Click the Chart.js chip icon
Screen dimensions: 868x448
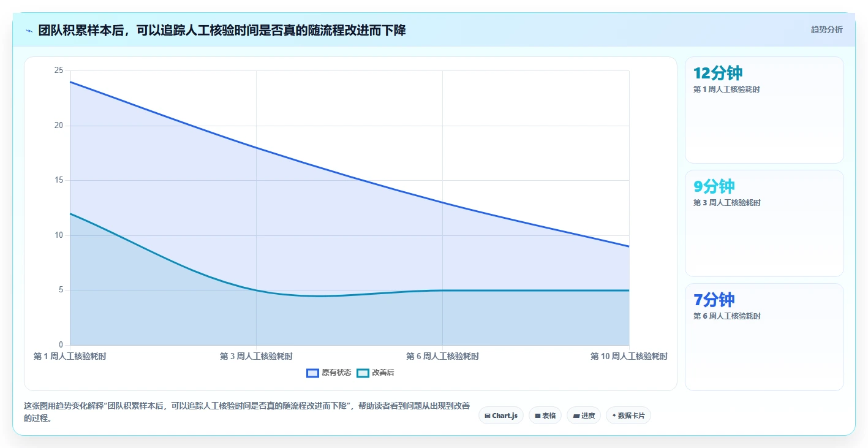pyautogui.click(x=488, y=416)
